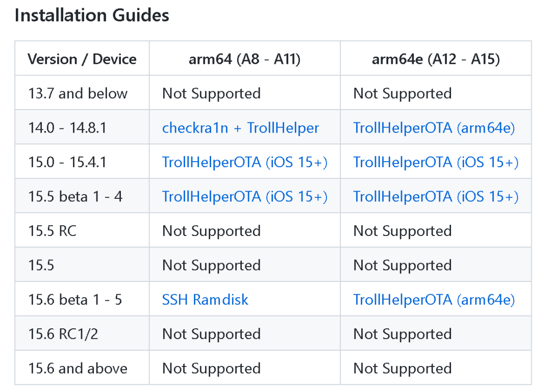This screenshot has height=392, width=551.
Task: Select the 15.5 RC version cell
Action: [x=52, y=231]
